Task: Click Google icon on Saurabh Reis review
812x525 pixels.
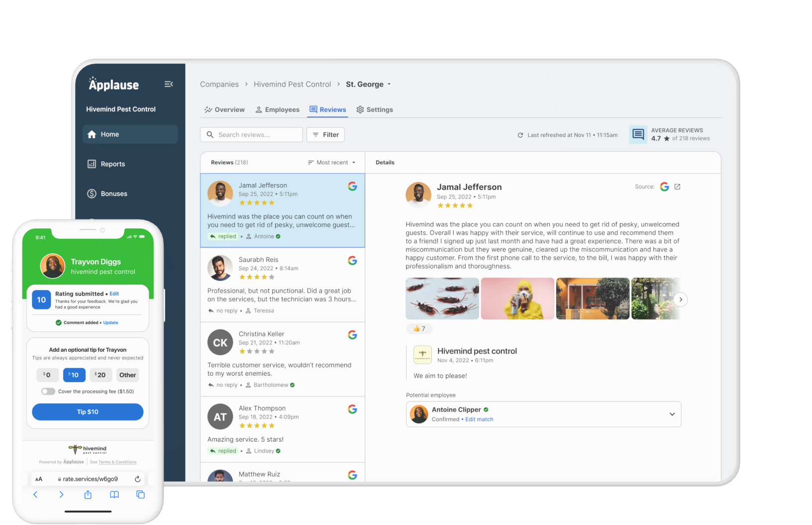Action: pos(352,260)
